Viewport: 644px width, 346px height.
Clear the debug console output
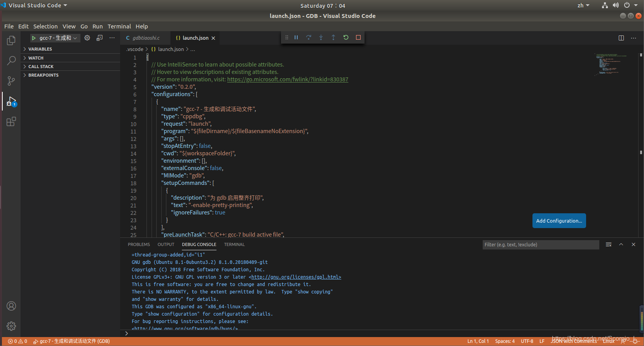609,244
